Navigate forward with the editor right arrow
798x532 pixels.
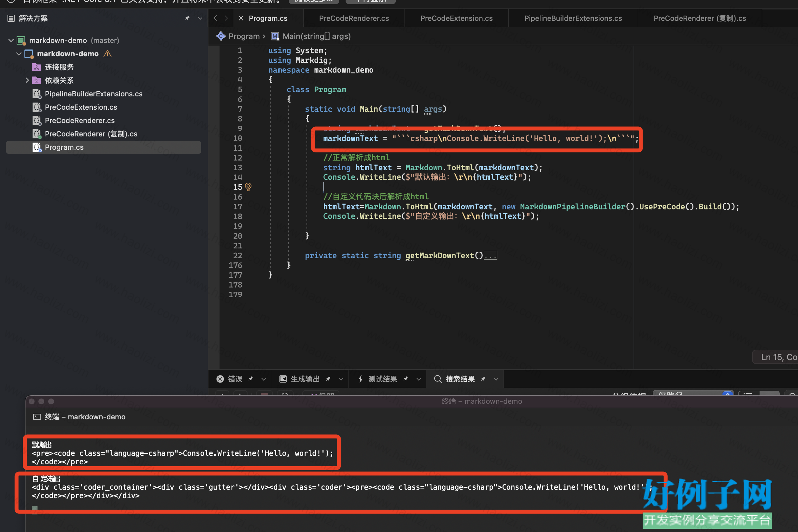pos(226,18)
